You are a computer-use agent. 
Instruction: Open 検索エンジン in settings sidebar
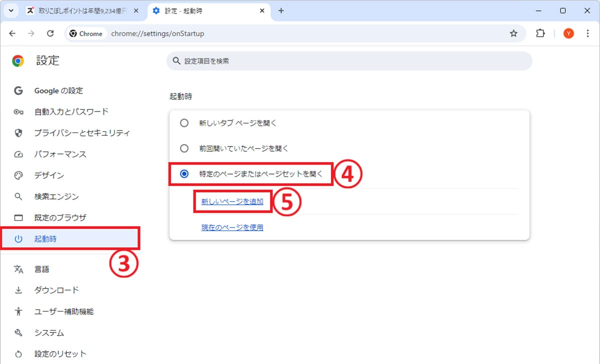pos(56,196)
